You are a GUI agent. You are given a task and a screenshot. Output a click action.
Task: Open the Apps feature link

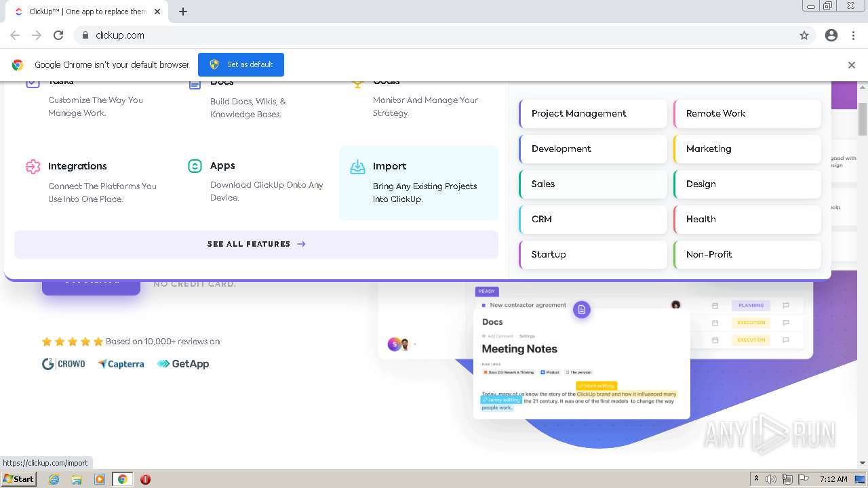[x=222, y=165]
